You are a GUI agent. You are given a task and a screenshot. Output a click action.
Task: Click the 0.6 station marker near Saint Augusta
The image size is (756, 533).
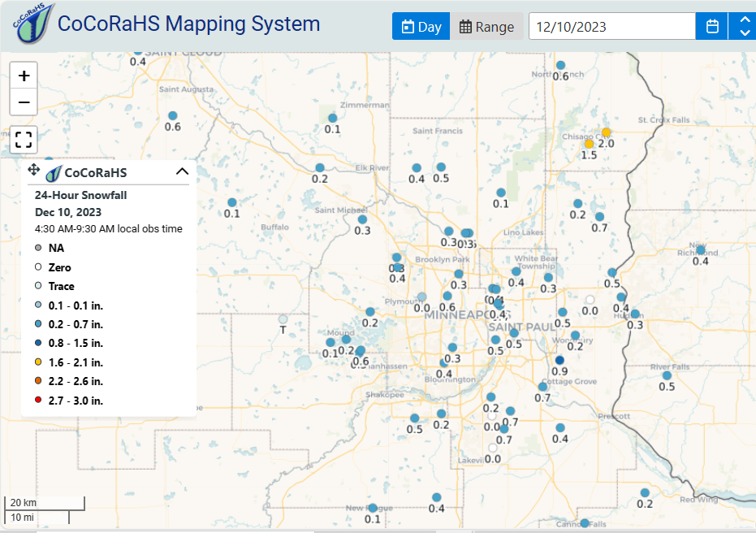pos(172,115)
